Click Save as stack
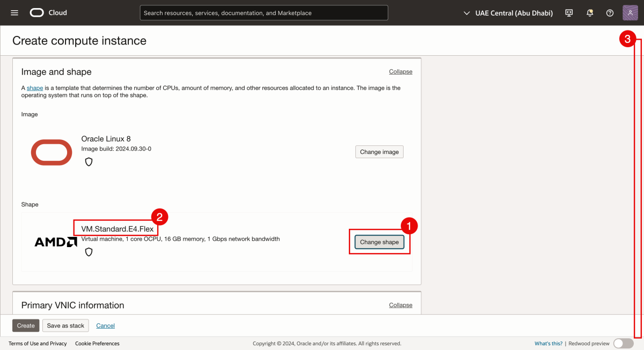Screen dimensions: 644x350 click(65, 325)
